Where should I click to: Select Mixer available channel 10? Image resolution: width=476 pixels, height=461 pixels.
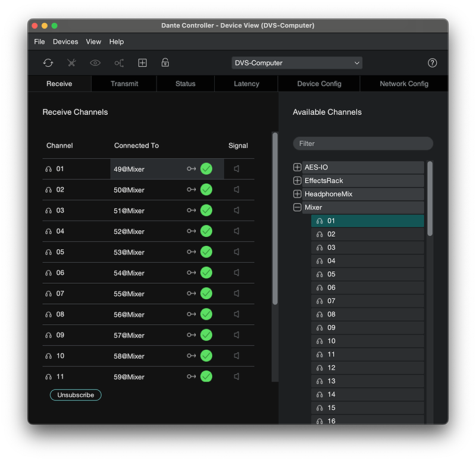pyautogui.click(x=367, y=341)
